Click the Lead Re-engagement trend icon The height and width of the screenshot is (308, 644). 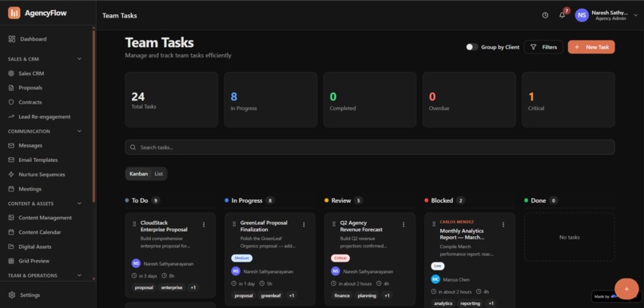click(x=11, y=116)
